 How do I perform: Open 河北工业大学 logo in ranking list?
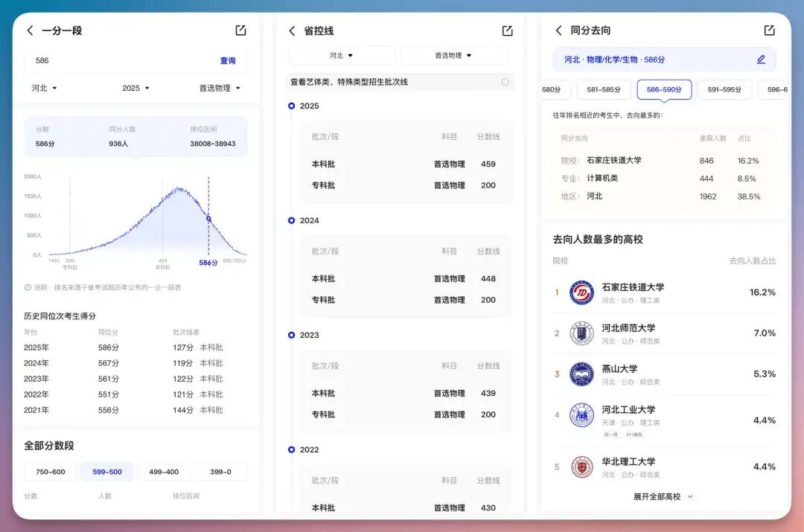point(581,415)
